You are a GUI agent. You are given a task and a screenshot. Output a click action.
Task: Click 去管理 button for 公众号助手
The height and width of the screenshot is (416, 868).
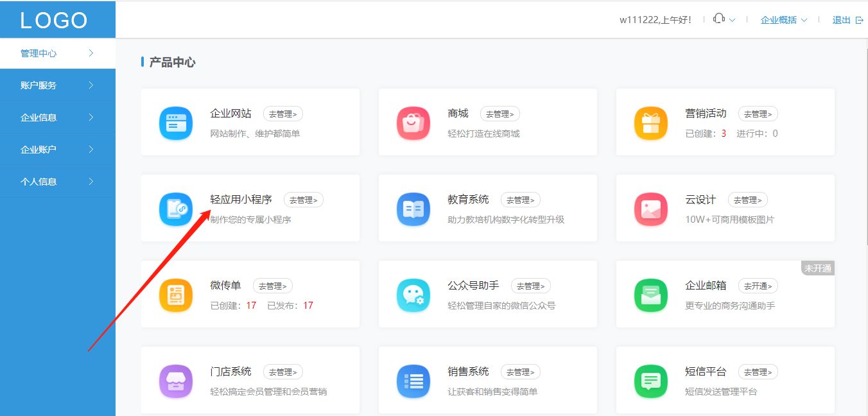(531, 286)
